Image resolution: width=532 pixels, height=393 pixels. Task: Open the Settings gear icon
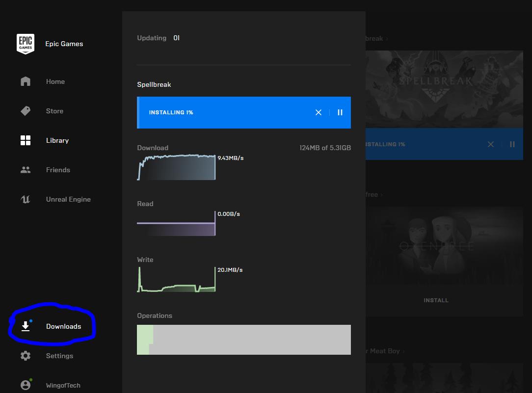(x=26, y=356)
